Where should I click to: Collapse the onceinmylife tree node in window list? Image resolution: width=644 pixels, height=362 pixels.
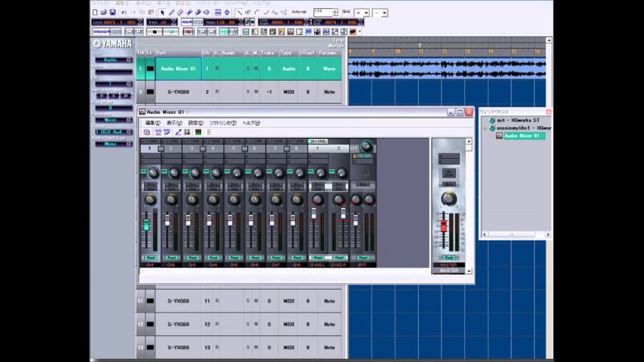(x=485, y=128)
